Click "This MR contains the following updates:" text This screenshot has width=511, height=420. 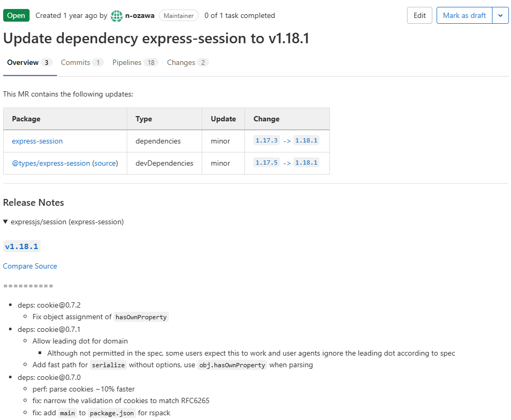coord(68,94)
